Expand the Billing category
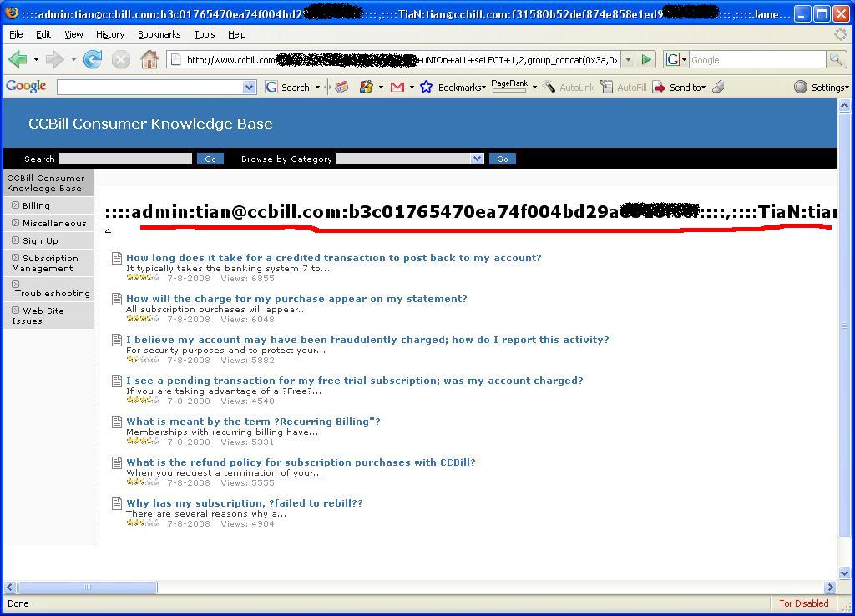855x616 pixels. (15, 205)
